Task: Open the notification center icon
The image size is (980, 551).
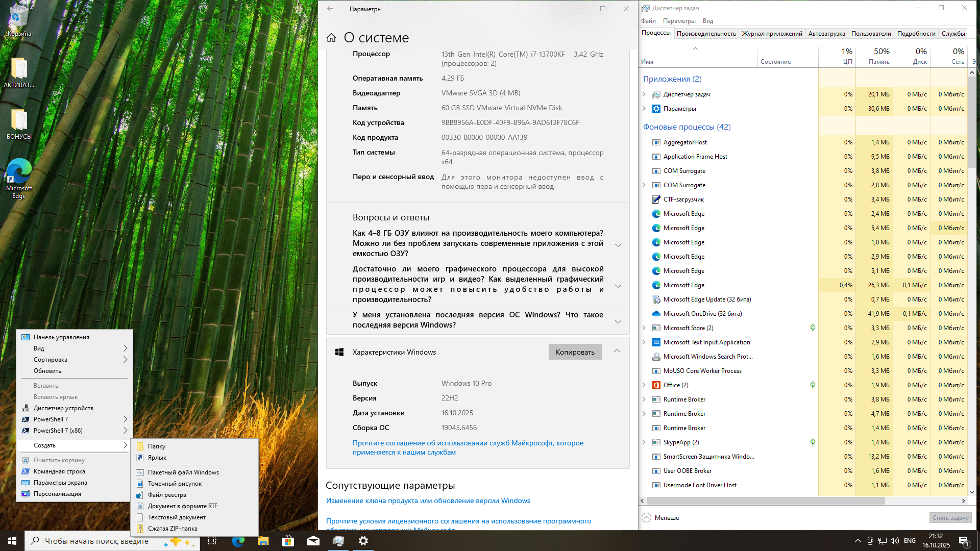Action: click(x=964, y=541)
